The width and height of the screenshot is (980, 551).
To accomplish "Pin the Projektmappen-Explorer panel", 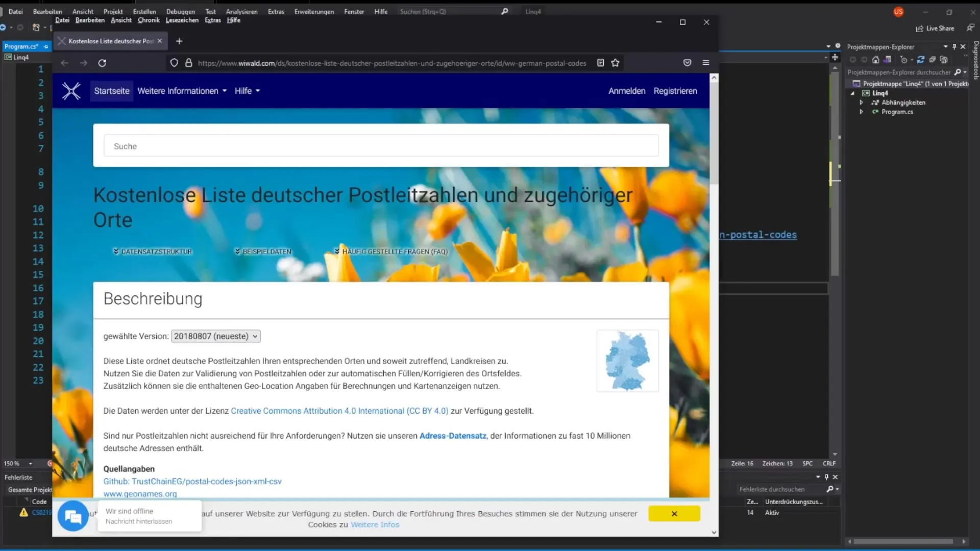I will click(954, 46).
